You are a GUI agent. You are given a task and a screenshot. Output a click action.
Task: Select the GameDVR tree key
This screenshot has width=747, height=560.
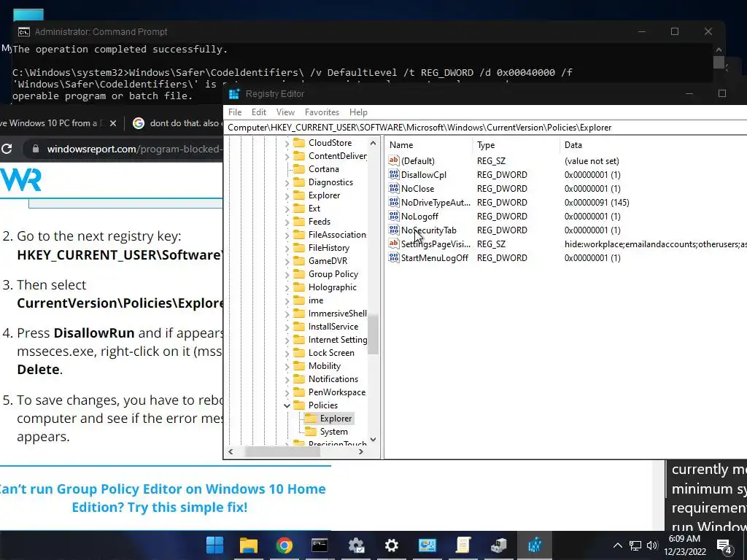point(328,261)
